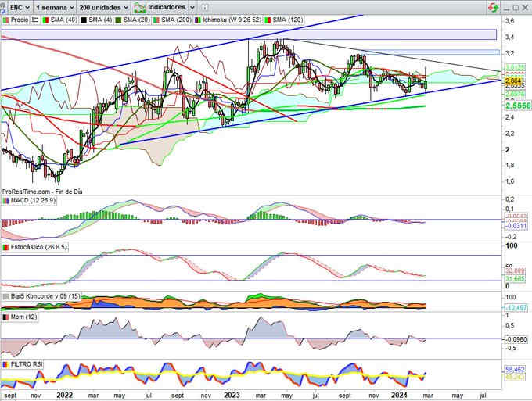Click the Mom (12) panel icon
This screenshot has width=532, height=401.
tap(5, 316)
